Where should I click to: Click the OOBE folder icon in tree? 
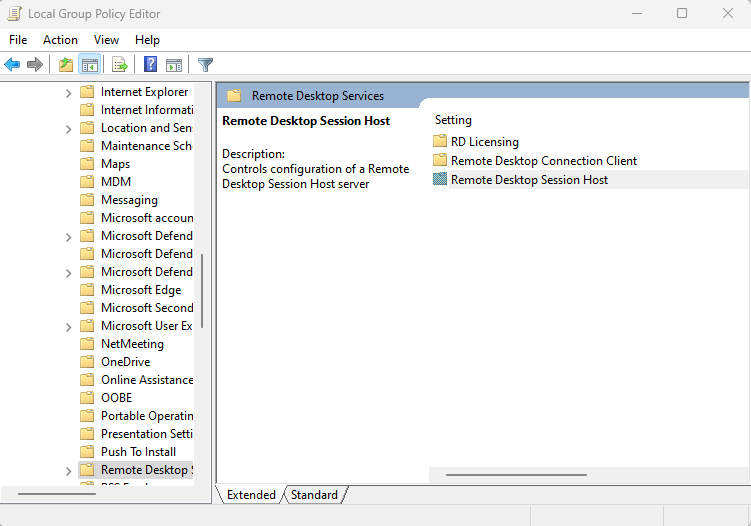[x=87, y=398]
